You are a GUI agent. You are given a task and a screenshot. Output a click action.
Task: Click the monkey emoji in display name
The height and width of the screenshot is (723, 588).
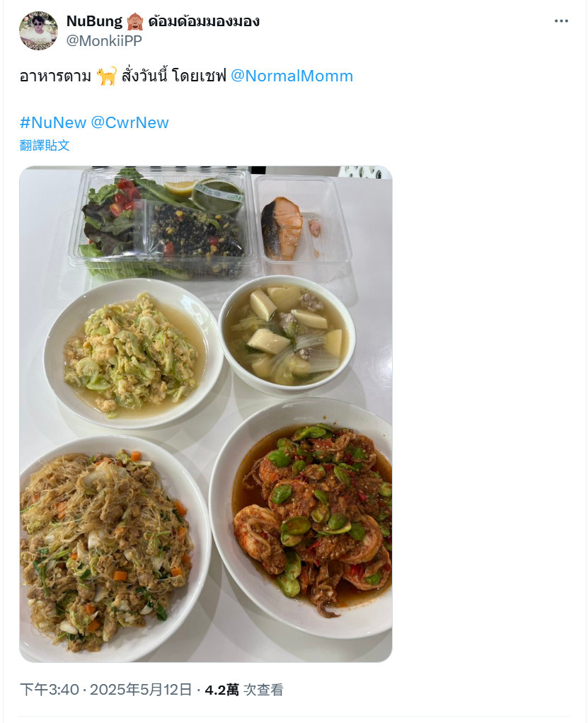tap(134, 21)
